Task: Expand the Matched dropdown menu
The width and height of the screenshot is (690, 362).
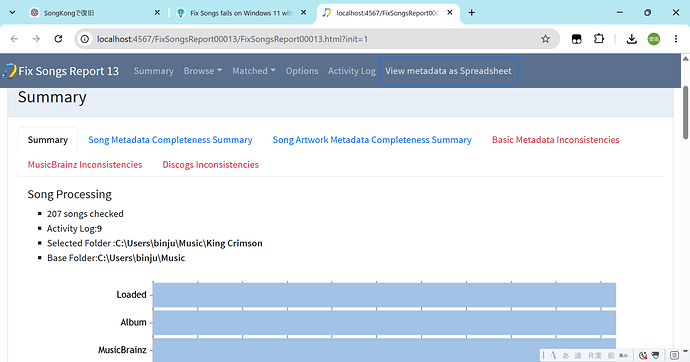Action: pyautogui.click(x=254, y=71)
